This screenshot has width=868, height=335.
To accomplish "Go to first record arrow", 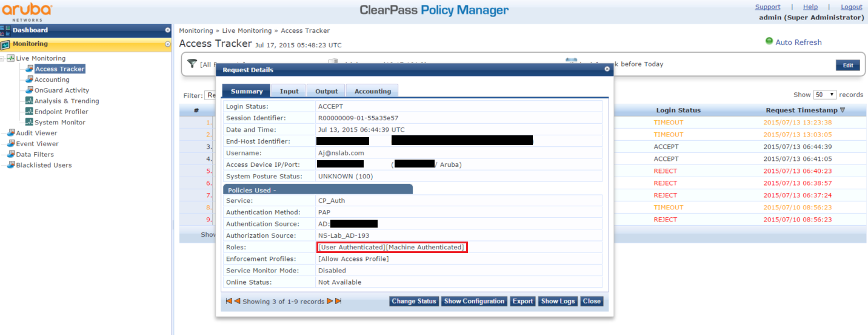I will click(x=229, y=301).
